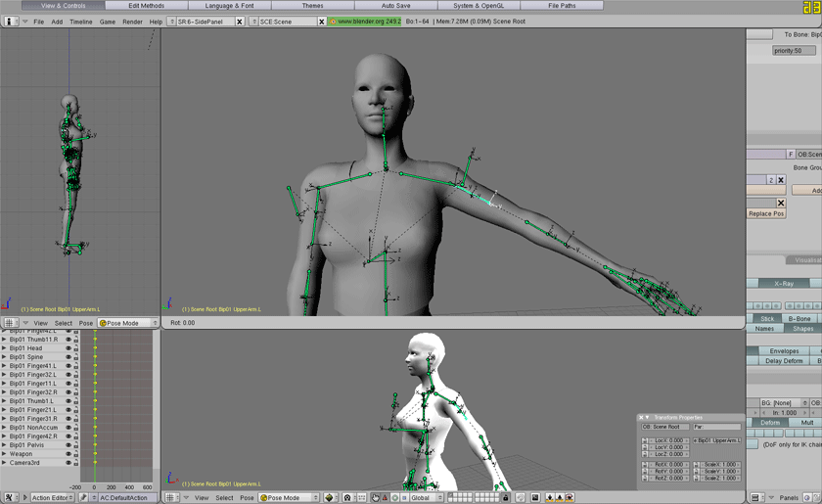The image size is (822, 504).
Task: Adjust the ScaleY value slider
Action: [720, 471]
